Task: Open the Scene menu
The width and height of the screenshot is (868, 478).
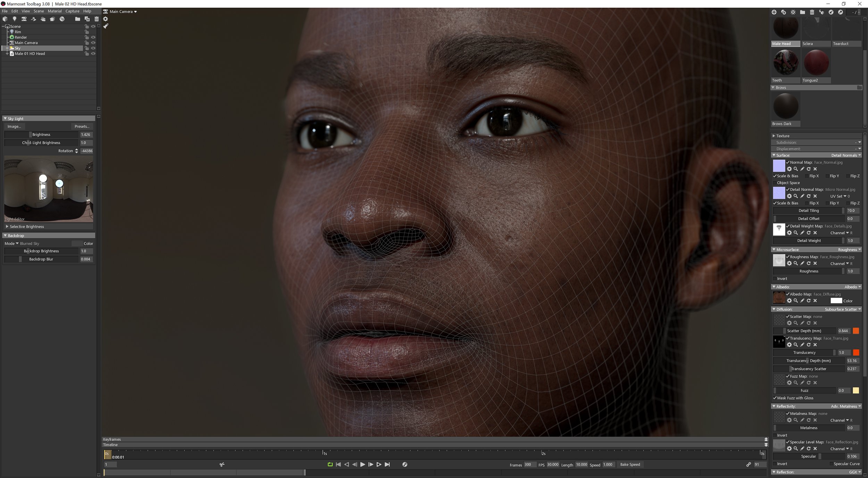Action: [39, 11]
